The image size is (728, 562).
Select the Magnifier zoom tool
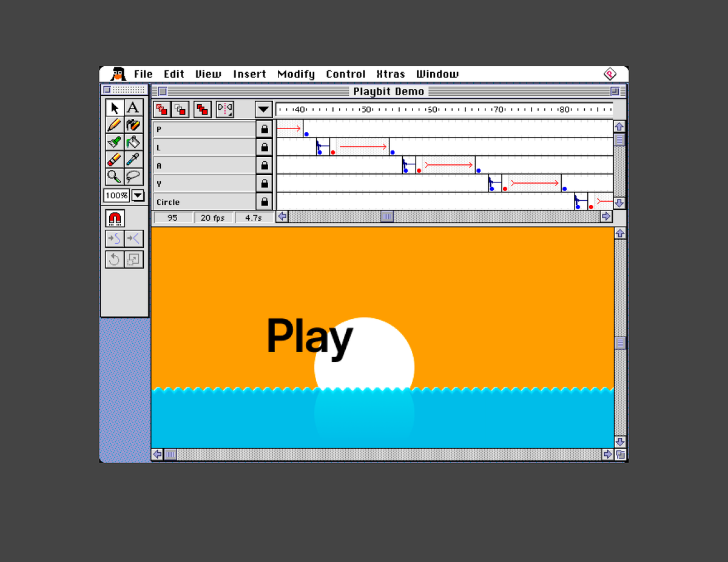pyautogui.click(x=115, y=176)
